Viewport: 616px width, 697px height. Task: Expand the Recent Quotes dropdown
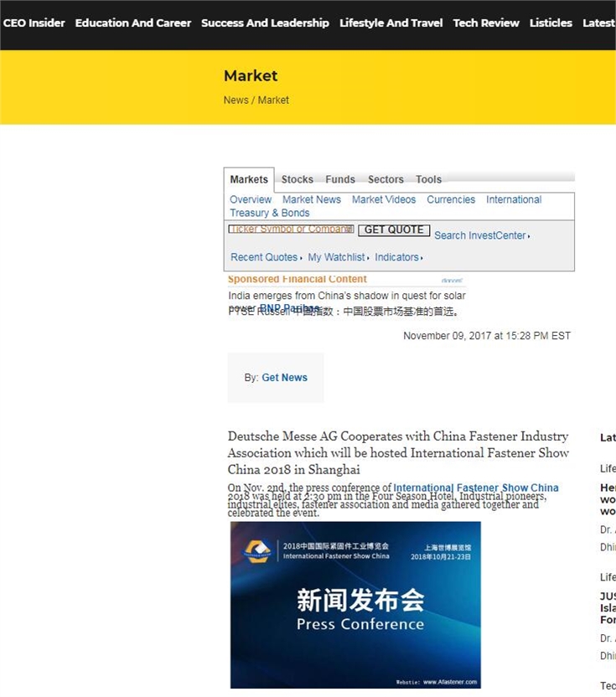point(266,257)
